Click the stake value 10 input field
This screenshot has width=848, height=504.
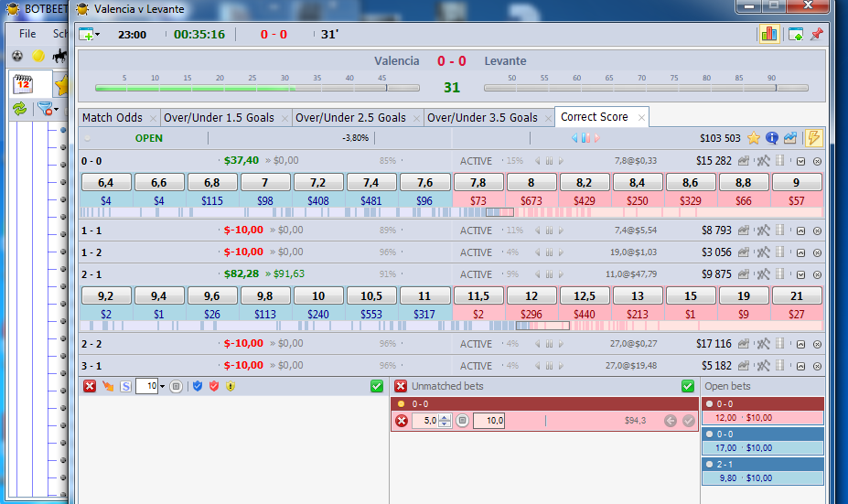click(146, 386)
